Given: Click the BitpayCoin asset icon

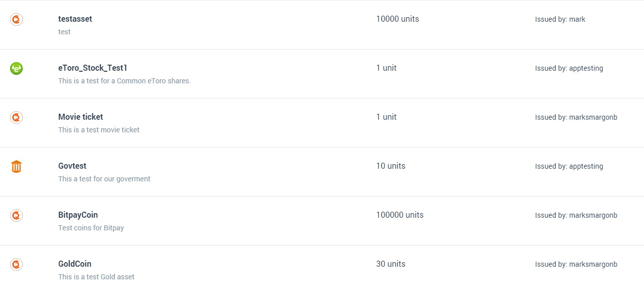Looking at the screenshot, I should pos(17,215).
